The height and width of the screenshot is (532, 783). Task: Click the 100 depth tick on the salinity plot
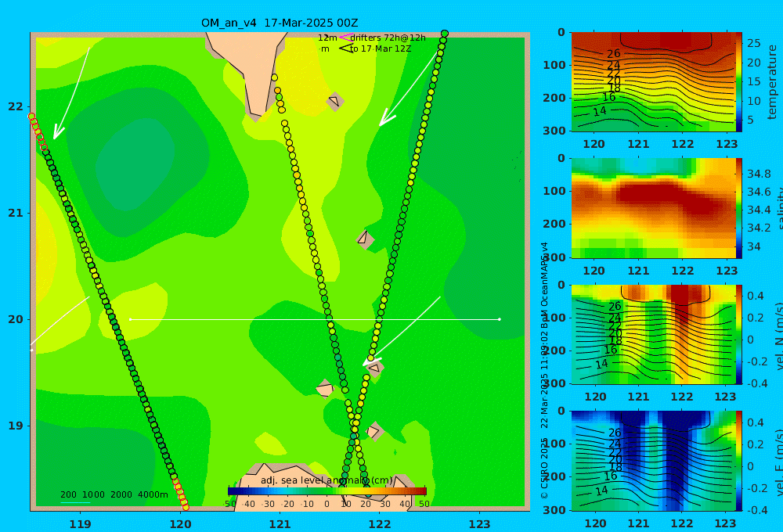(x=554, y=191)
